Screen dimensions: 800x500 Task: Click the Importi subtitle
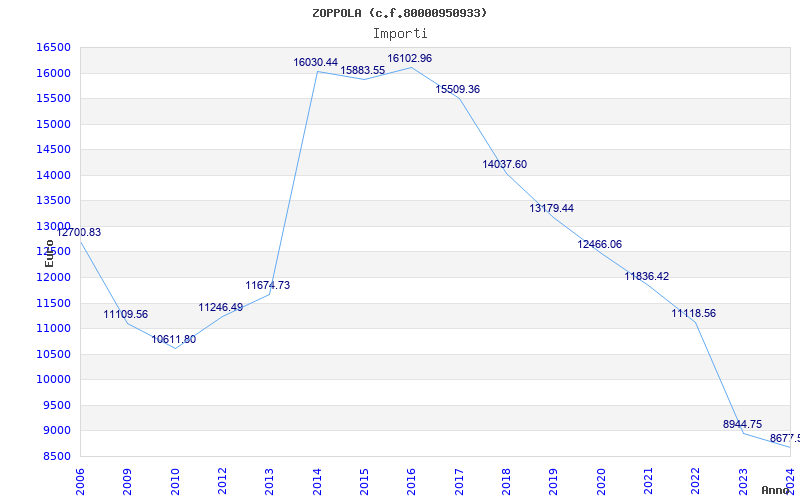pos(400,34)
